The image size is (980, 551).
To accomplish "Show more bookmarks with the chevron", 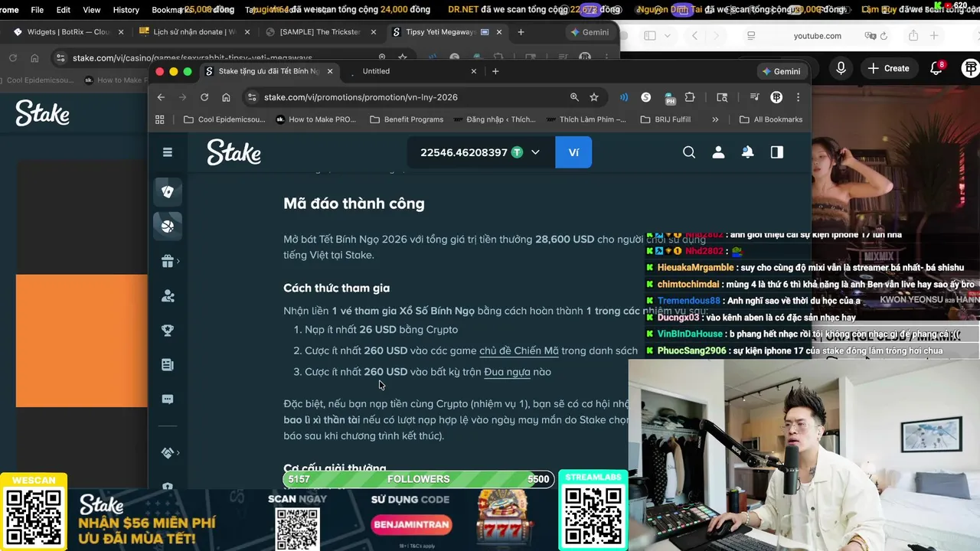I will tap(715, 119).
